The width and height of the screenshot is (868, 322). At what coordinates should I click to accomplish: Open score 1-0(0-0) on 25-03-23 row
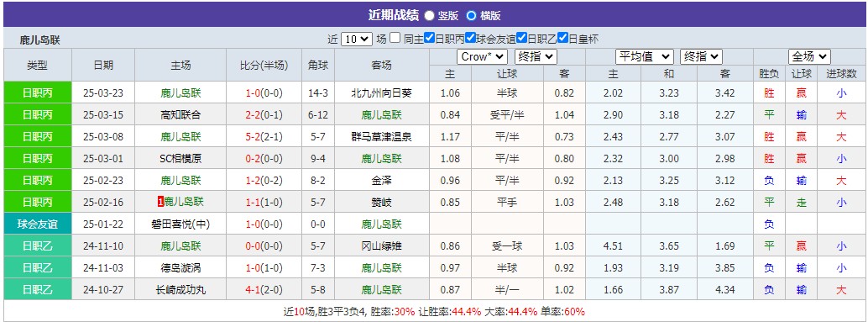pyautogui.click(x=264, y=93)
